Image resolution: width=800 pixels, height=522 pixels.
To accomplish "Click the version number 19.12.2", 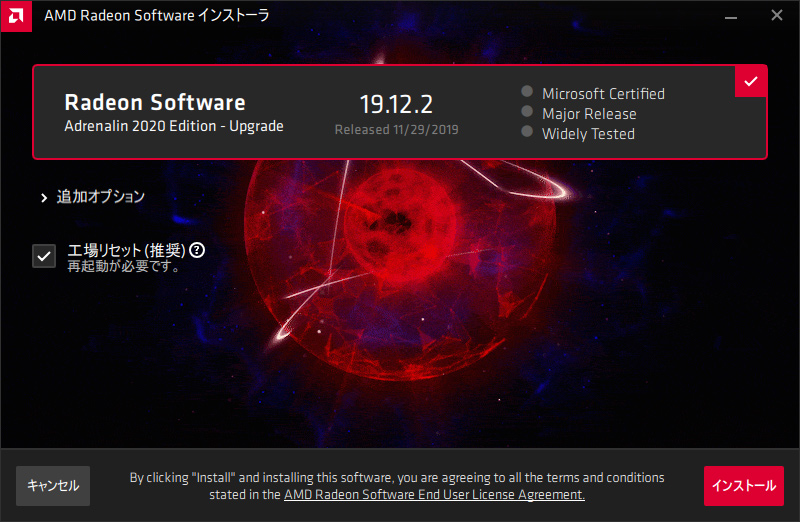I will [x=396, y=104].
